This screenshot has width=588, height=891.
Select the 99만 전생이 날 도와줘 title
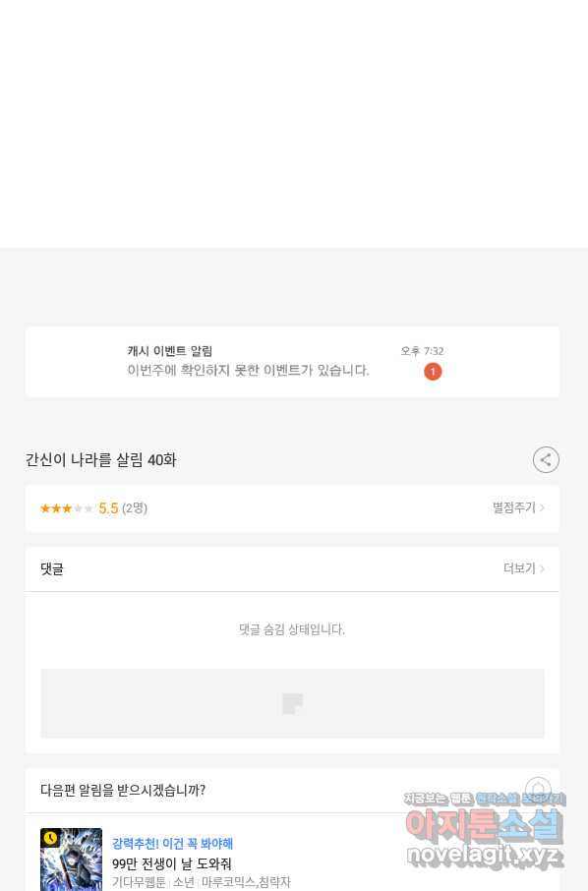[x=171, y=863]
